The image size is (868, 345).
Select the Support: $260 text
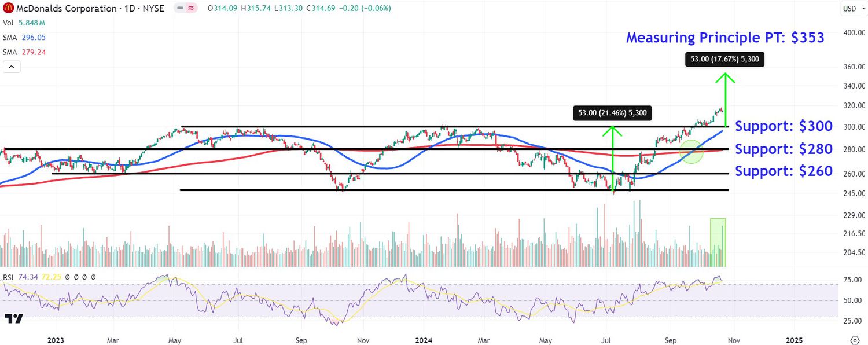pos(784,171)
